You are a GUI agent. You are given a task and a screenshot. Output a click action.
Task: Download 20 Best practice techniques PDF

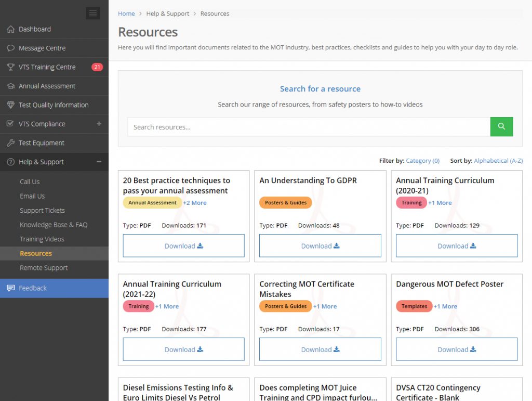(183, 245)
